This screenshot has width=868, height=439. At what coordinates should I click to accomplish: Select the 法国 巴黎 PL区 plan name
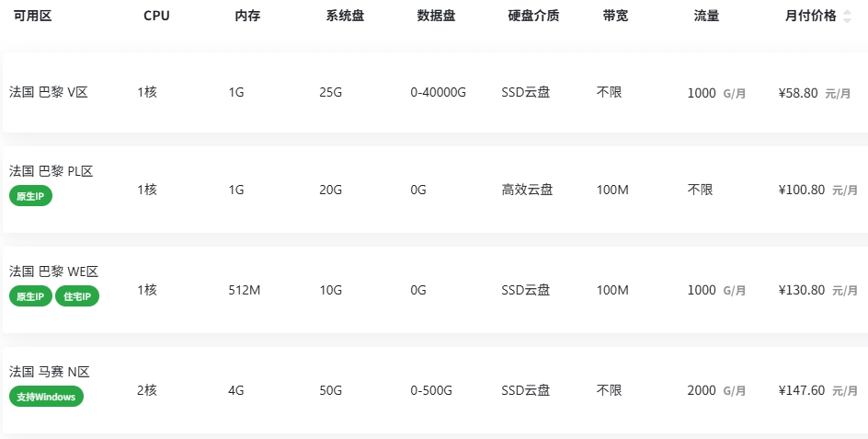[51, 171]
